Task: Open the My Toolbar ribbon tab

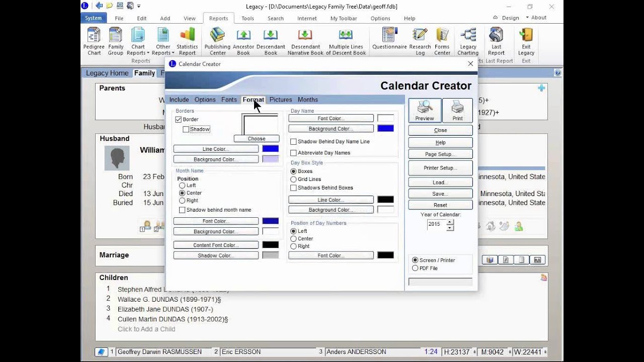Action: [x=344, y=18]
